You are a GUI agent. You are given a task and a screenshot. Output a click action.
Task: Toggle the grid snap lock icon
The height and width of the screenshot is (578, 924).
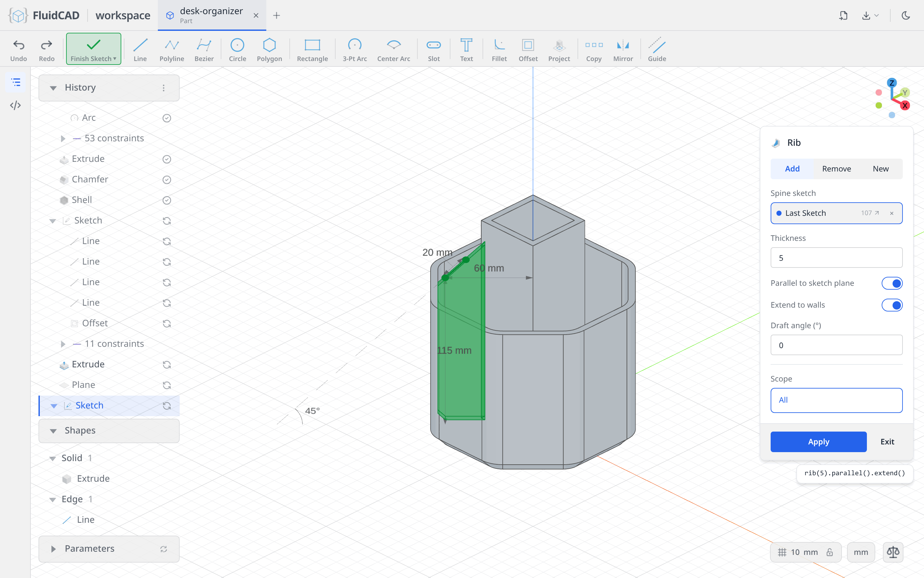point(830,552)
